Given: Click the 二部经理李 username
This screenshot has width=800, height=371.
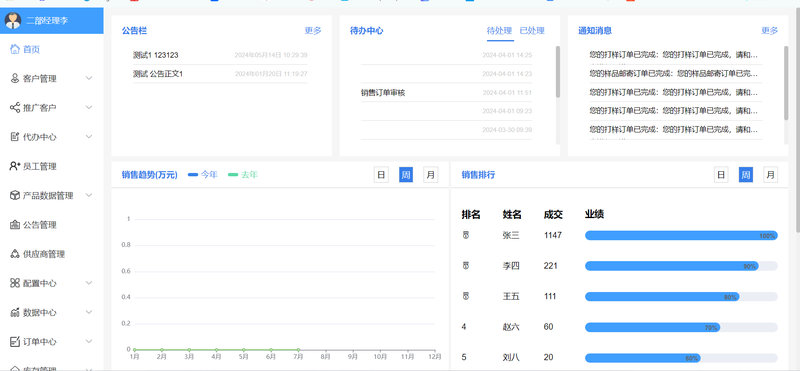Looking at the screenshot, I should pos(47,21).
